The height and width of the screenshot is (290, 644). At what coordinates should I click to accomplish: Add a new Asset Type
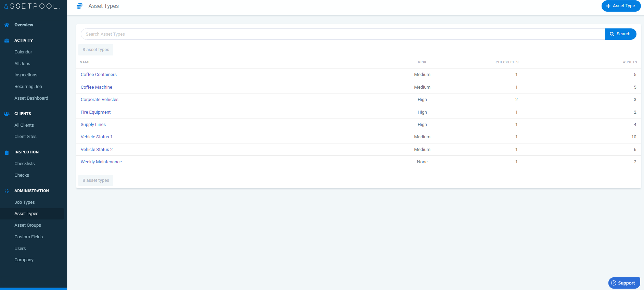(x=621, y=6)
